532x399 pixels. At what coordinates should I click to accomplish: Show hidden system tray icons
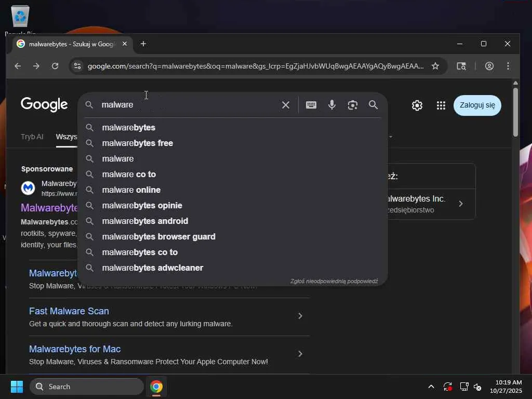(431, 387)
